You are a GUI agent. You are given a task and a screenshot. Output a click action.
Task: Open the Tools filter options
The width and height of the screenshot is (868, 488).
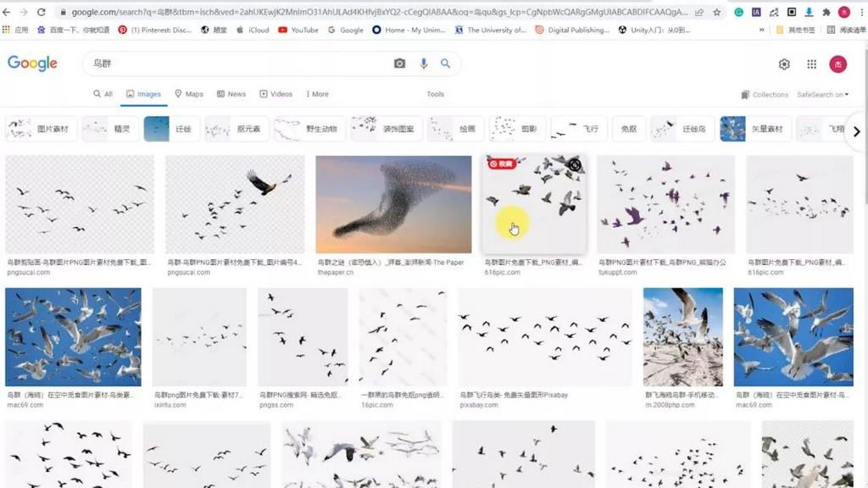435,94
